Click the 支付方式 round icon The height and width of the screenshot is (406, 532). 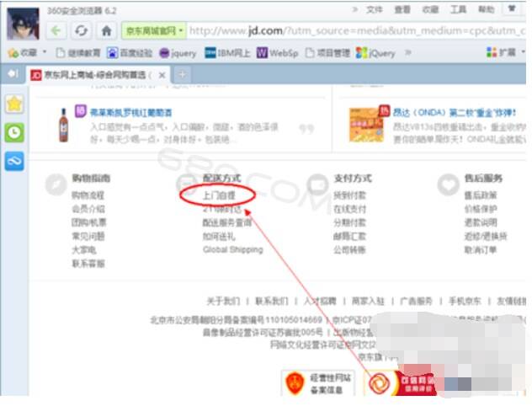coord(318,184)
